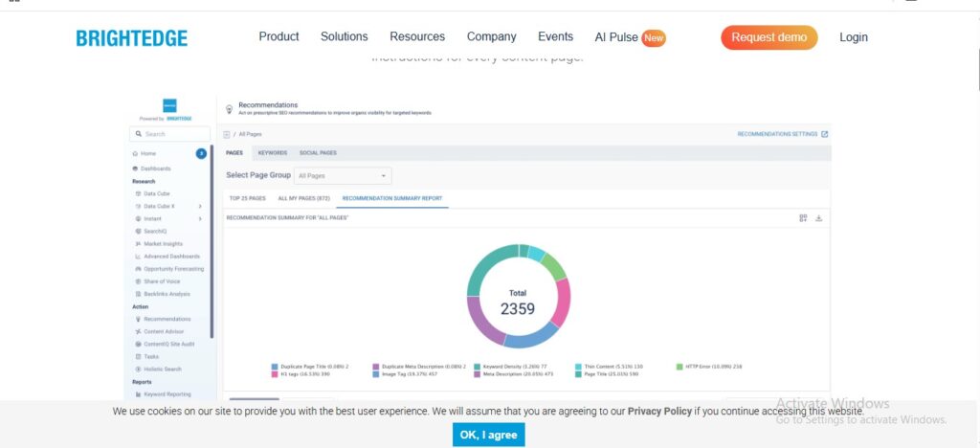Switch to the Keywords tab
This screenshot has width=980, height=448.
tap(273, 152)
